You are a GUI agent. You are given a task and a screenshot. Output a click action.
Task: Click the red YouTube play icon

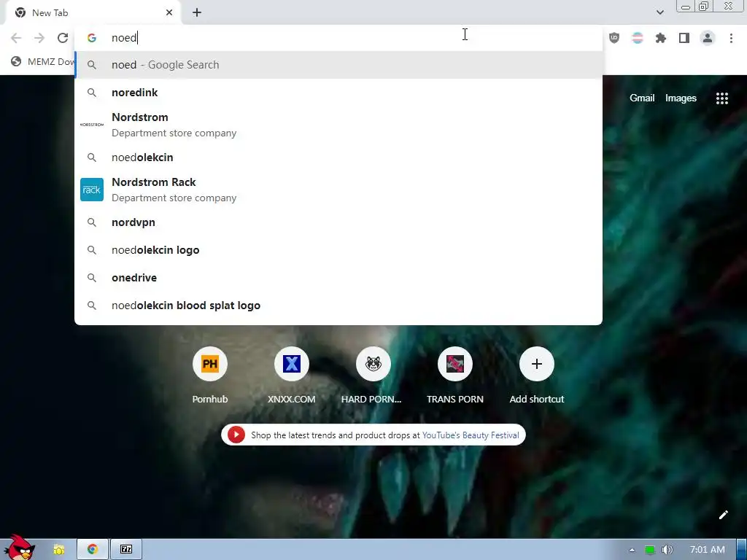coord(236,435)
